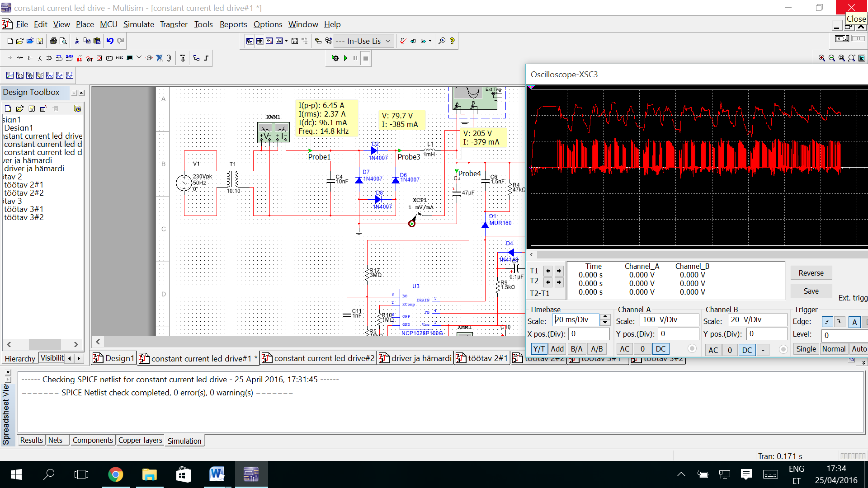Click the spreadsheet view toolbar icon
Viewport: 868px width, 488px height.
click(x=259, y=41)
